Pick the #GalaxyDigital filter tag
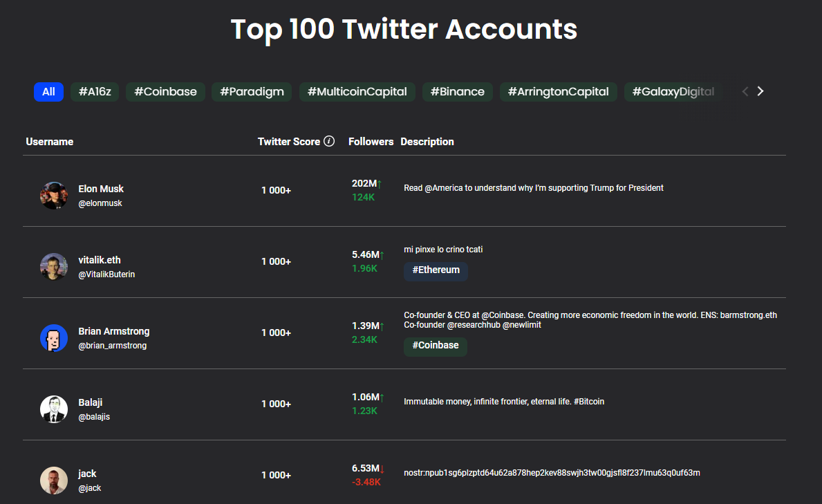The image size is (822, 504). [x=673, y=92]
